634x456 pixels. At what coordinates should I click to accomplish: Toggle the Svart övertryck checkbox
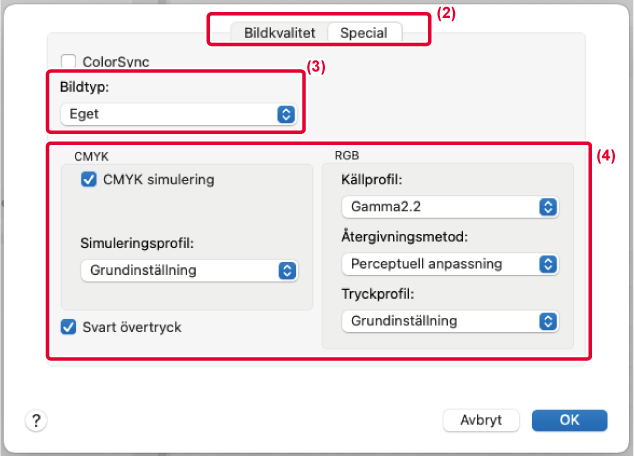click(68, 326)
